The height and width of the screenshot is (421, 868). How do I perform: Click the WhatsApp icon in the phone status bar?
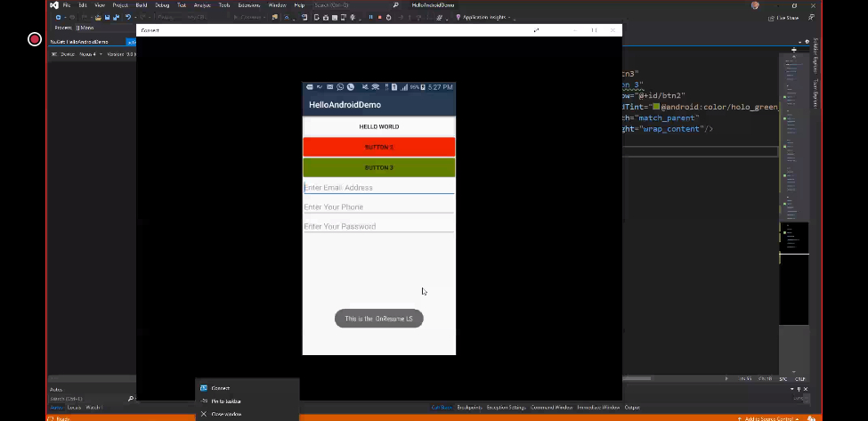click(340, 87)
